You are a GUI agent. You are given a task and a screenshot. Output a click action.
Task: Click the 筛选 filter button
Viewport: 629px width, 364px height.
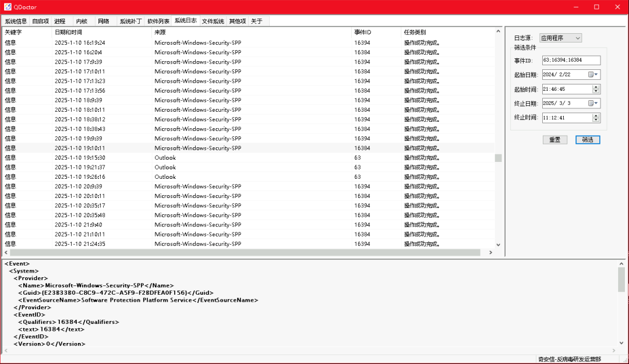click(588, 140)
